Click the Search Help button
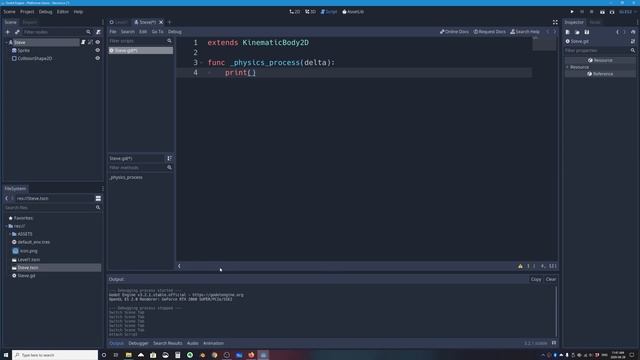The width and height of the screenshot is (640, 360). point(525,31)
